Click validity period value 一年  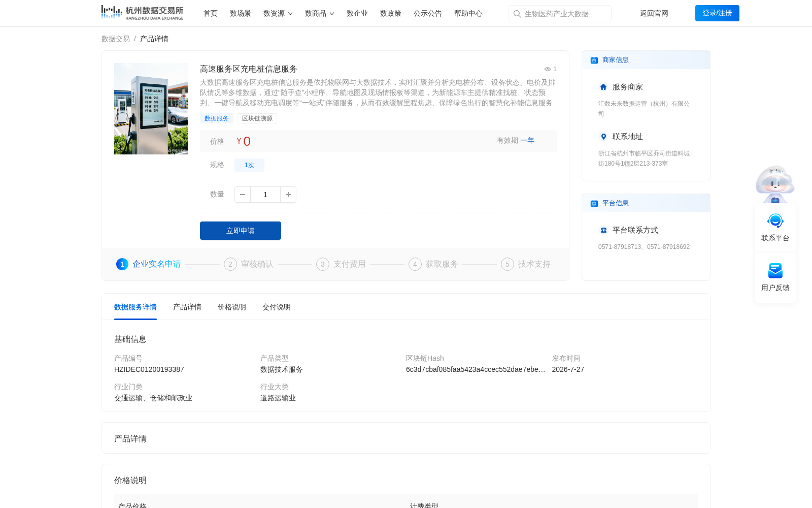pos(527,140)
